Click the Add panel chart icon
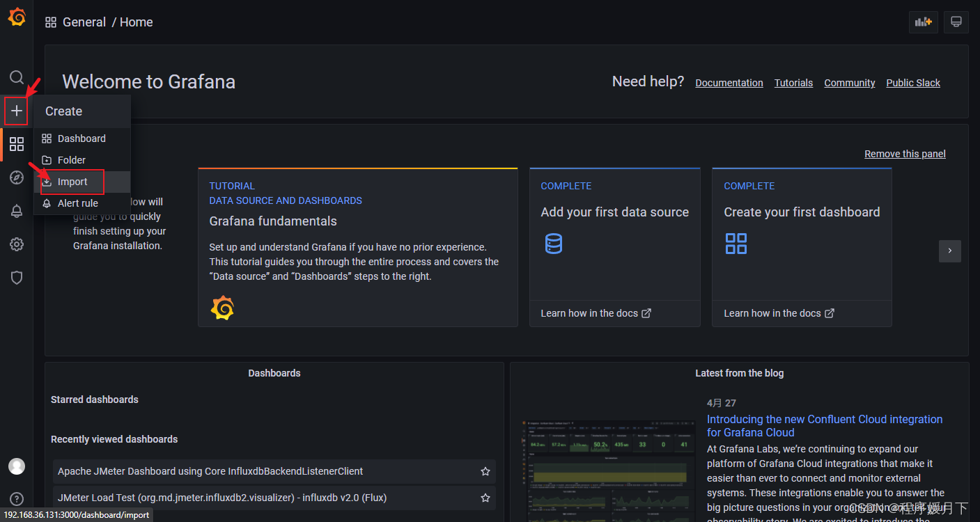The width and height of the screenshot is (980, 522). tap(924, 22)
